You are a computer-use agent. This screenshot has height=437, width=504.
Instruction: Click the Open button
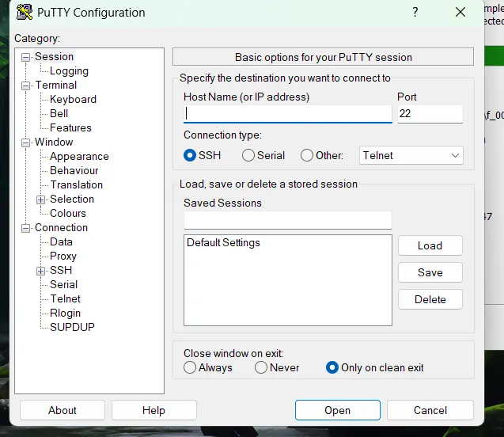click(x=338, y=410)
